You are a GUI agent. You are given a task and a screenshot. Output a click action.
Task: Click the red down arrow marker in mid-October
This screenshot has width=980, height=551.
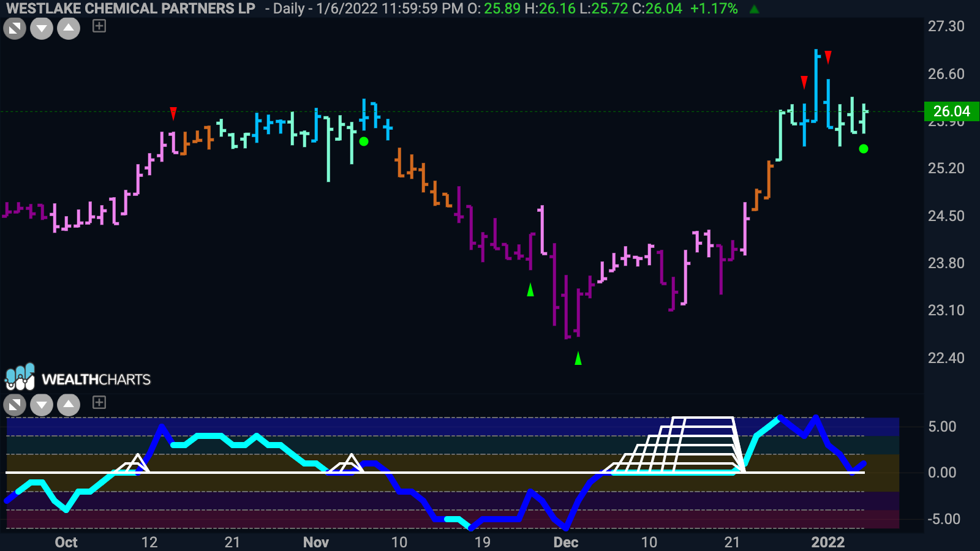click(x=173, y=113)
